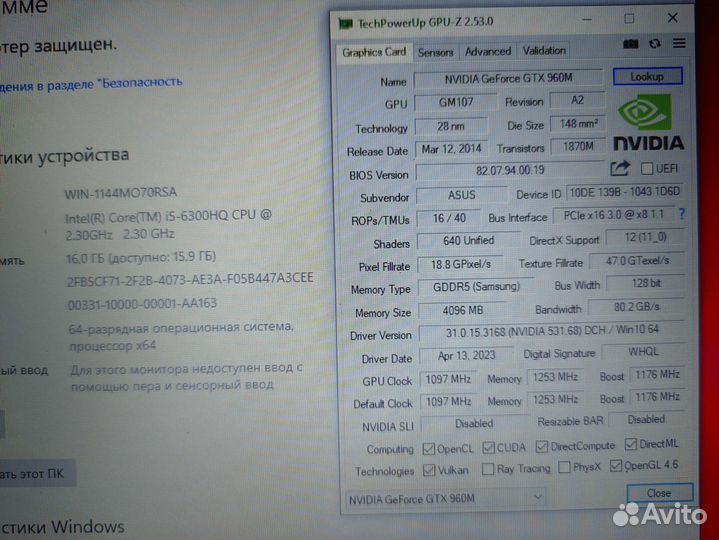The height and width of the screenshot is (540, 719).
Task: Click the Resizable BAR field Disabled
Action: [x=647, y=419]
